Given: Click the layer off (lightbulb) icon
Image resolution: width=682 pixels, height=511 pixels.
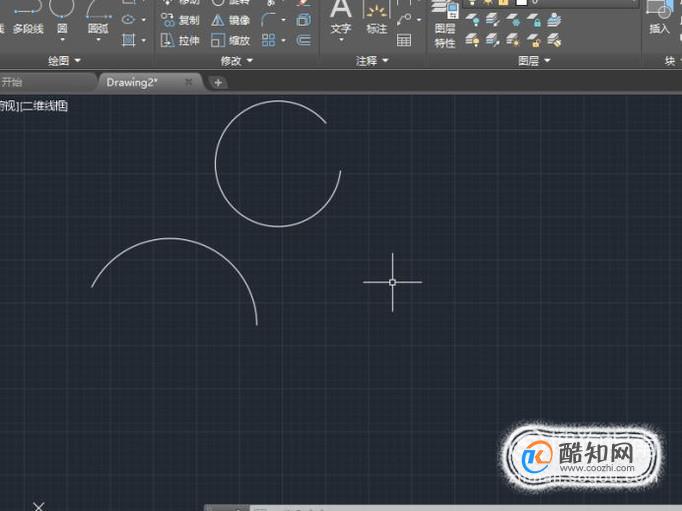Looking at the screenshot, I should coord(473,20).
